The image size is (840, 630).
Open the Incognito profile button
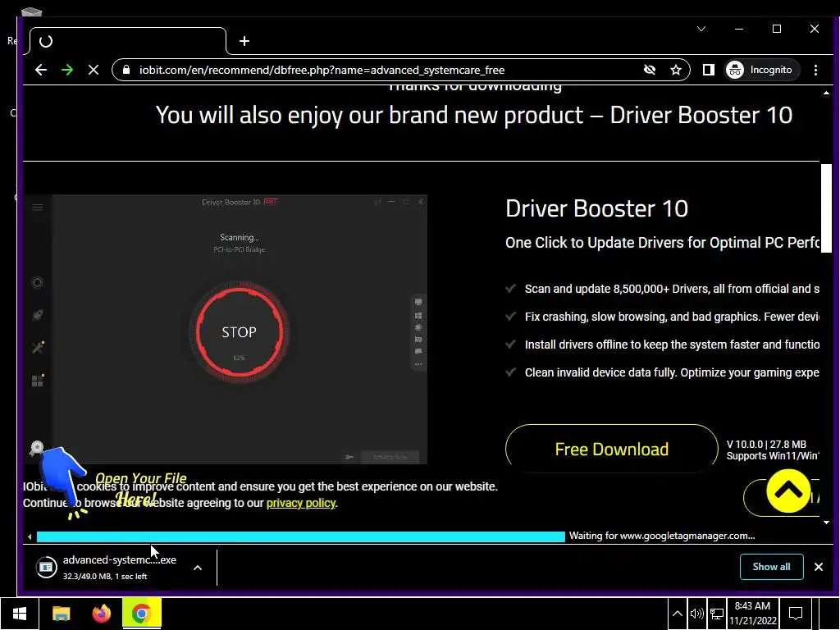tap(761, 70)
